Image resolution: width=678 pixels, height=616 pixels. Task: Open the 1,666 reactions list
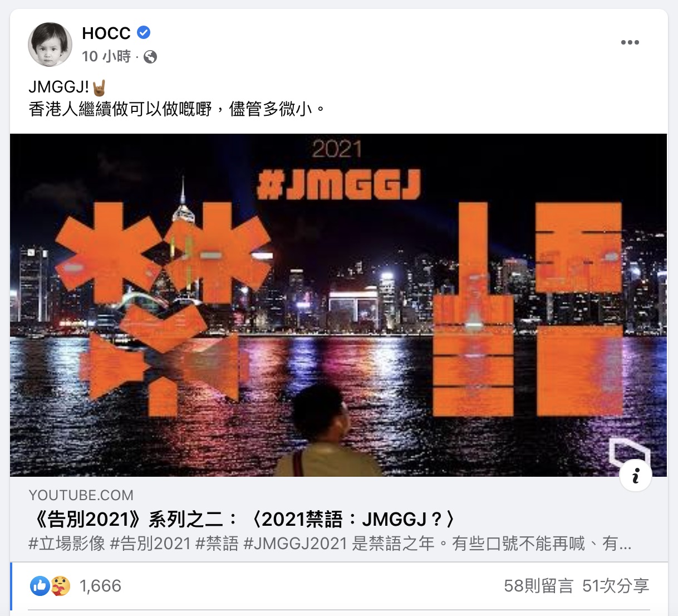(100, 586)
